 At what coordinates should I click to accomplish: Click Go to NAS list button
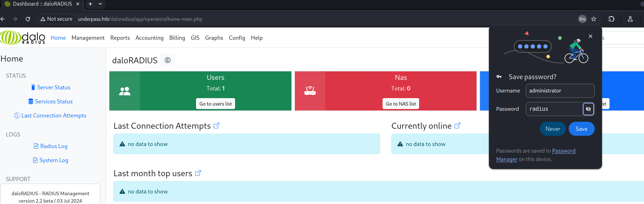[401, 104]
